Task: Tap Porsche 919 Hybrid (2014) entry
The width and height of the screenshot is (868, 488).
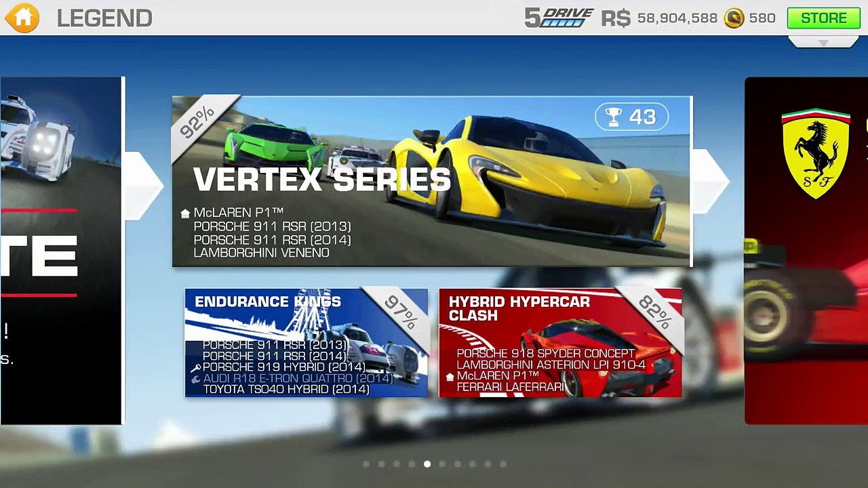Action: tap(283, 367)
